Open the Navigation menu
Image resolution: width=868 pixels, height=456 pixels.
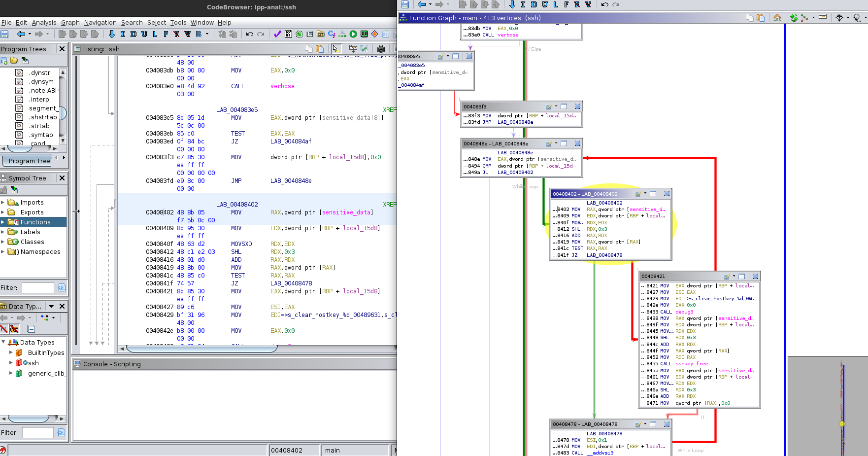(100, 22)
